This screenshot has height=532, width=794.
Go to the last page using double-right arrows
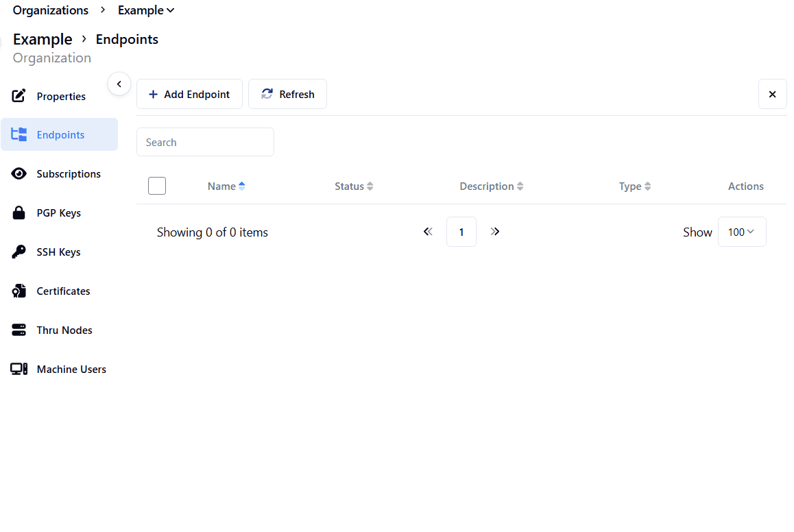[495, 232]
